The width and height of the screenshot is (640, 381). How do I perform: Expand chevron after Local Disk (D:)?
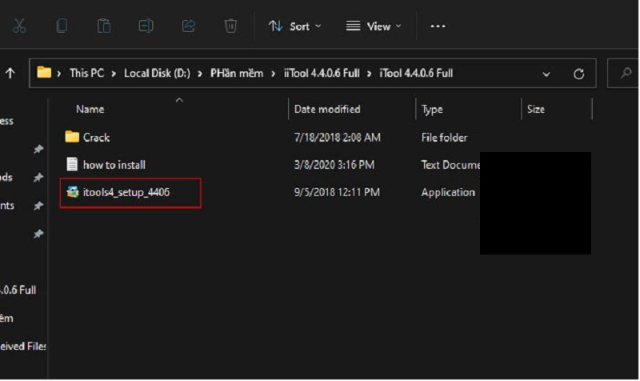(200, 74)
